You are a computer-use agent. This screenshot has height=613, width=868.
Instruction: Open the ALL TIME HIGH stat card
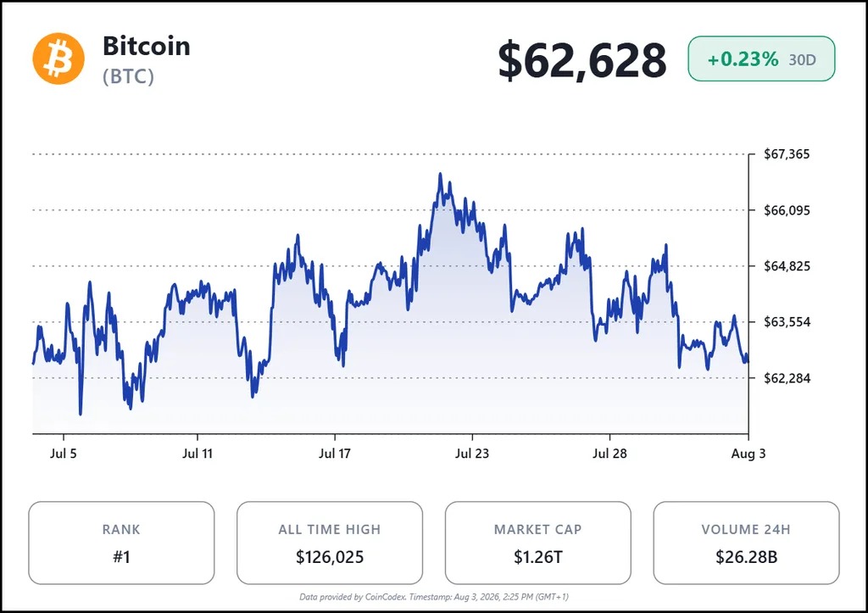pyautogui.click(x=330, y=543)
